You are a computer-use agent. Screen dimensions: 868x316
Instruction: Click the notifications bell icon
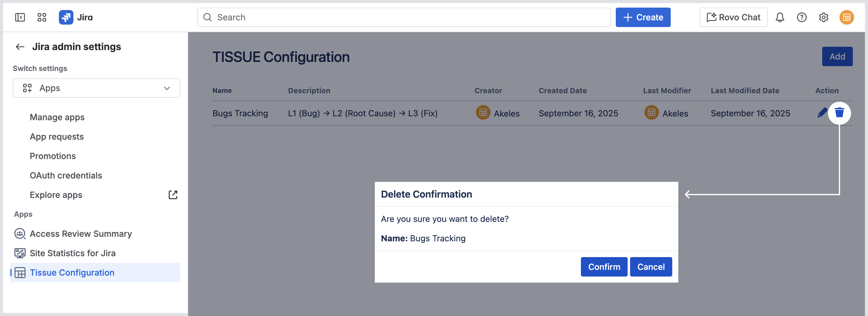coord(780,17)
